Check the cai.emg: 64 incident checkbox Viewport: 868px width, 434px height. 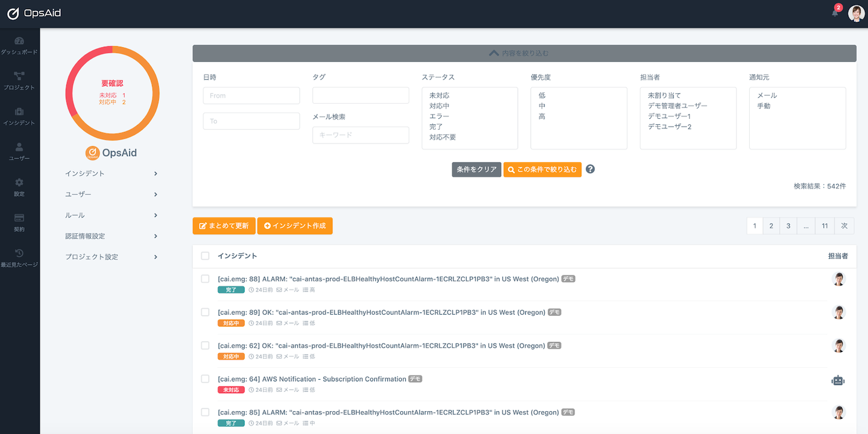205,379
